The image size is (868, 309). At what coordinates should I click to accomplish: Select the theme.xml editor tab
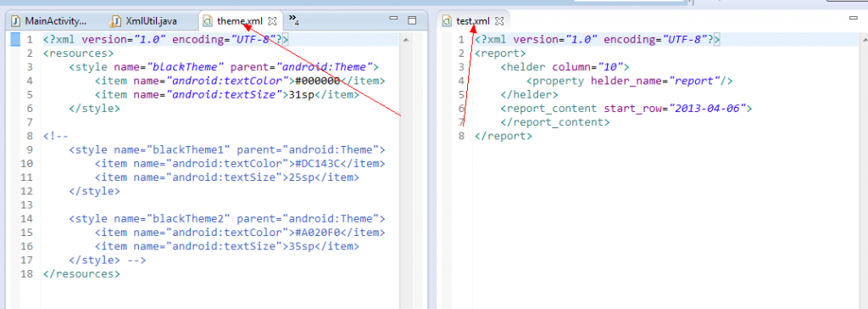[240, 21]
